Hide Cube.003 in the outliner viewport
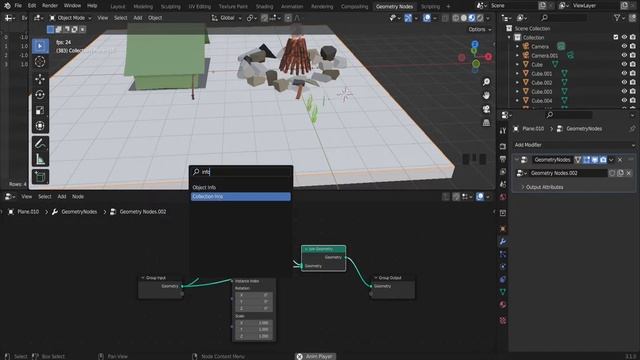Screen dimensions: 640x360 [x=624, y=91]
